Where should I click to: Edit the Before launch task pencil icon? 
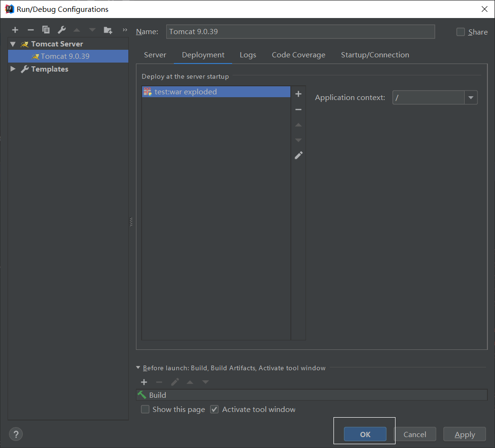[x=175, y=382]
